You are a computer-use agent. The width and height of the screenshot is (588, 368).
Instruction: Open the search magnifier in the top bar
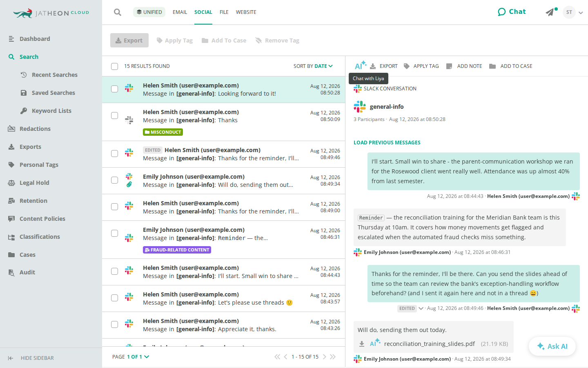click(x=118, y=12)
